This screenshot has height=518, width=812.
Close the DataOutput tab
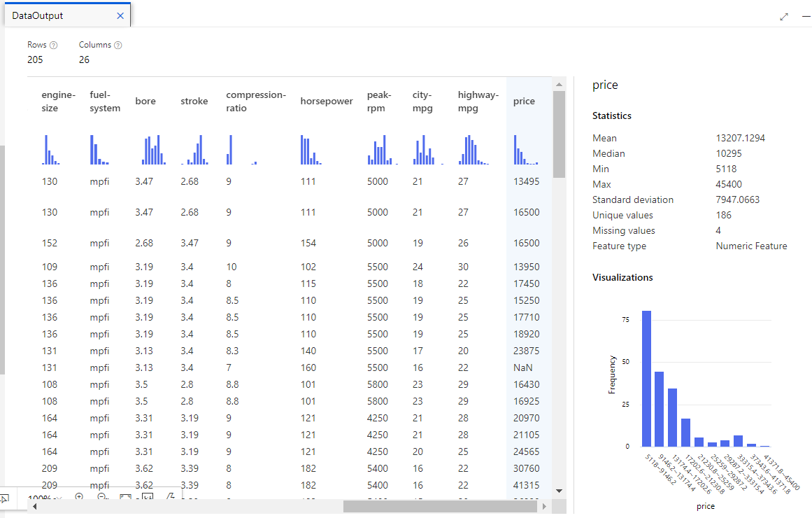point(120,15)
